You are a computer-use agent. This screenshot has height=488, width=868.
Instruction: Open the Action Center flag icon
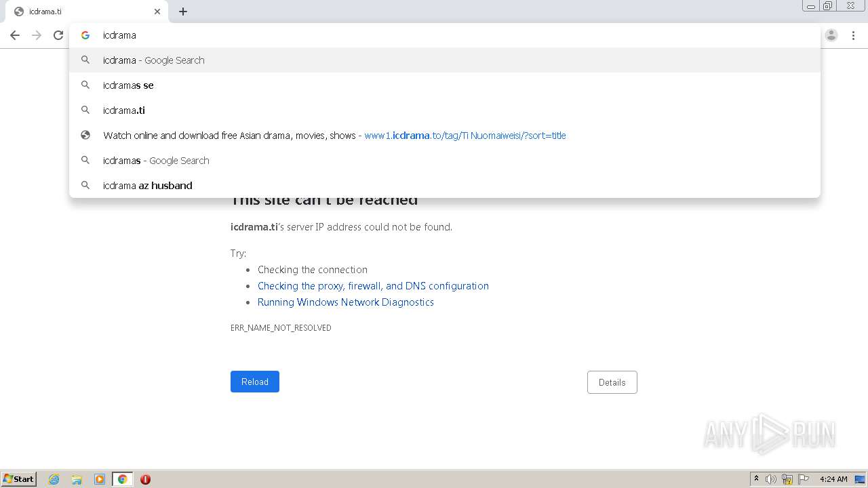[x=804, y=479]
